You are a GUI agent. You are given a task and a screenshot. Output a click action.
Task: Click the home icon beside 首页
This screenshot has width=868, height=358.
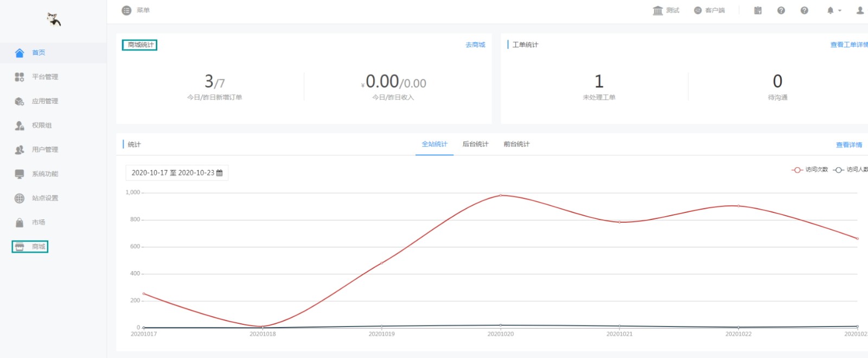[20, 53]
